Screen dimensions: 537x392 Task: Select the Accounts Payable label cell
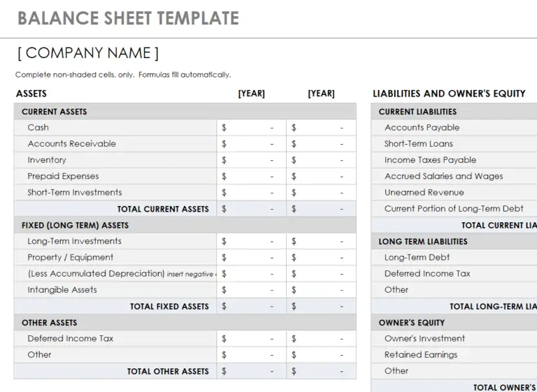454,128
